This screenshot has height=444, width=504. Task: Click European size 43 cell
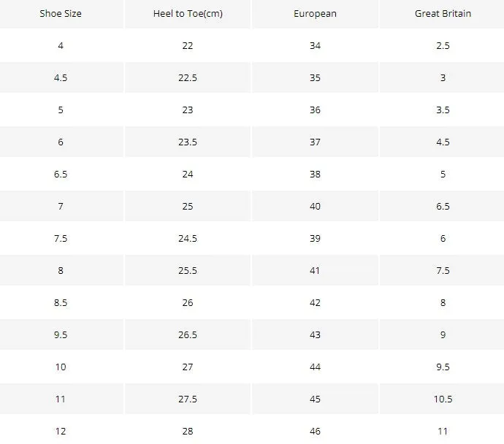tap(315, 334)
